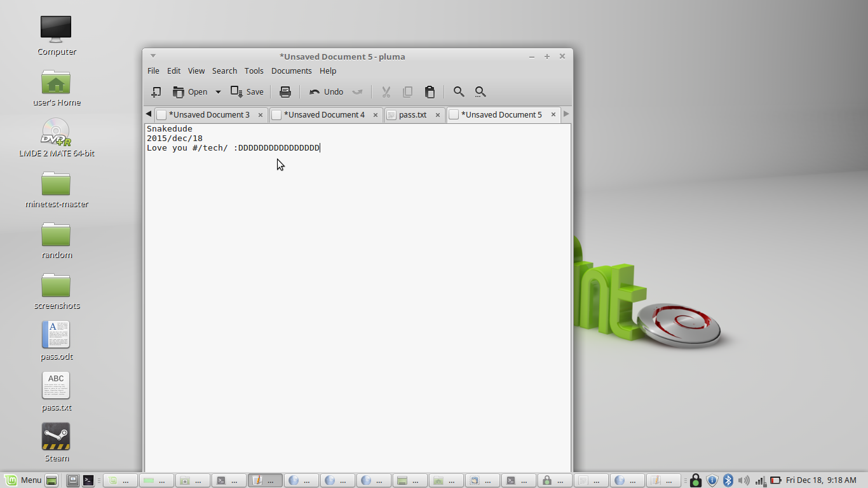Open Find and Replace icon

point(480,92)
